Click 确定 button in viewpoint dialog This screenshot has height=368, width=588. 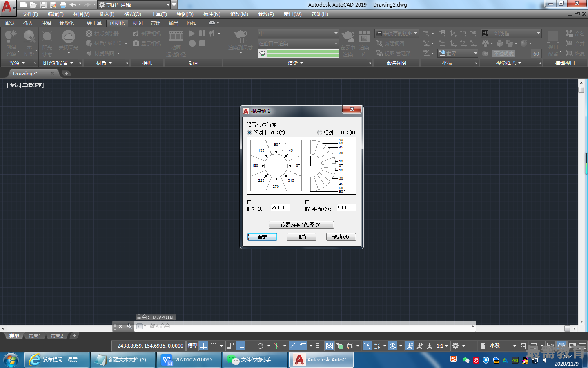click(x=262, y=237)
